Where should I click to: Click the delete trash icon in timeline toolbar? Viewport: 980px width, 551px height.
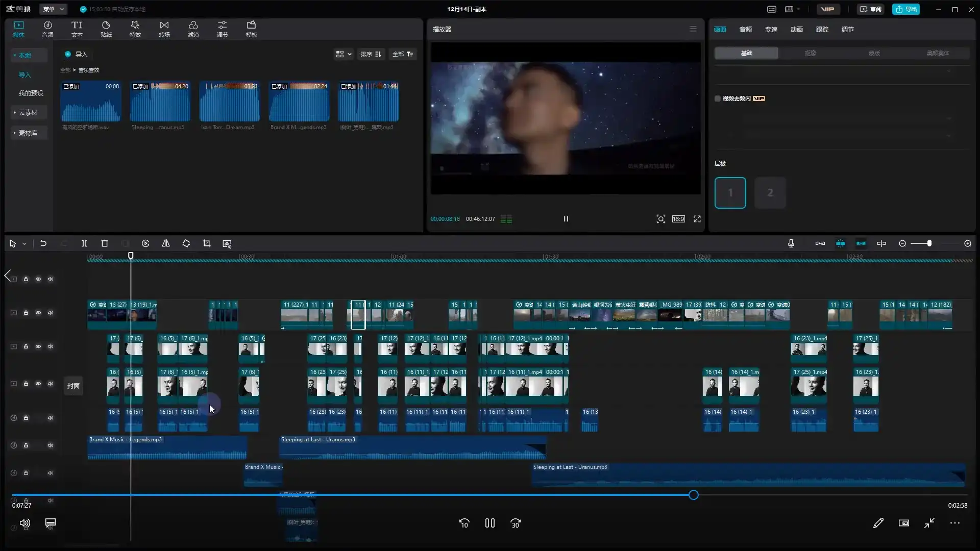point(105,244)
